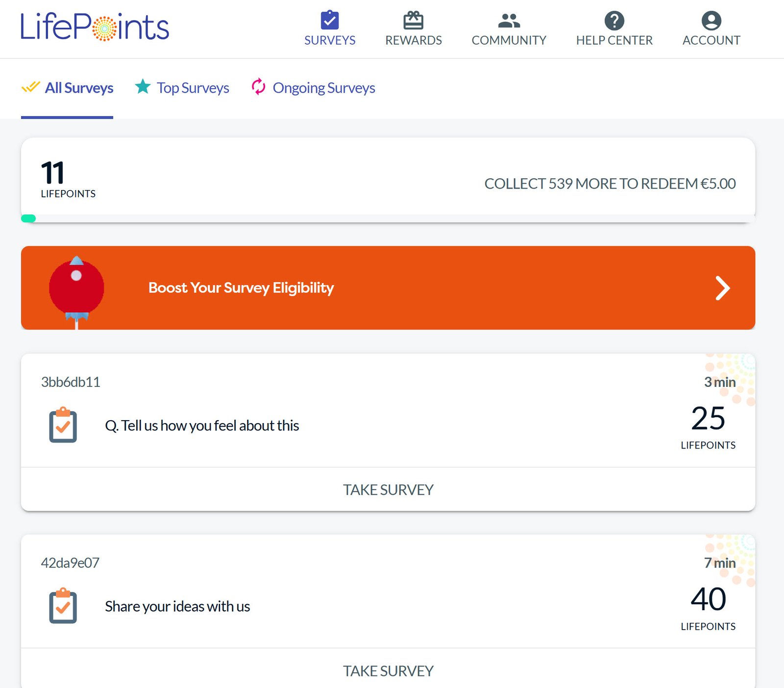
Task: Switch to the Top Surveys tab
Action: [193, 88]
